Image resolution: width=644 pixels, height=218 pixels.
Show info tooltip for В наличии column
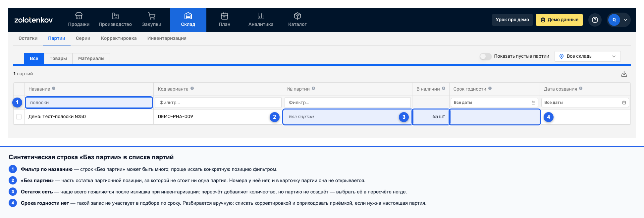pos(444,89)
